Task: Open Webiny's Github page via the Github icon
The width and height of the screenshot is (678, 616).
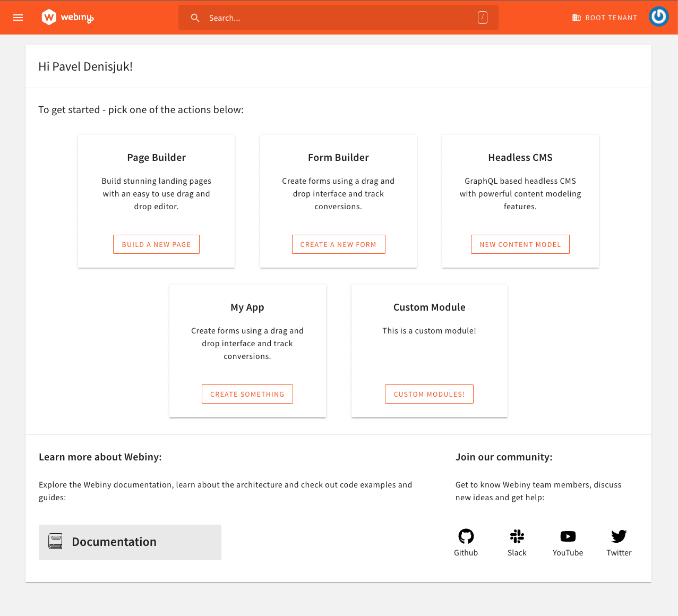Action: (466, 536)
